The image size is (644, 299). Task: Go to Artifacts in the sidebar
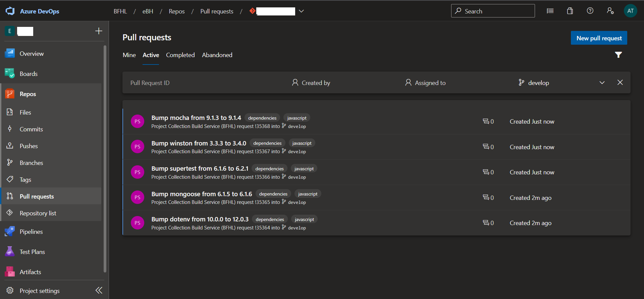[x=30, y=272]
